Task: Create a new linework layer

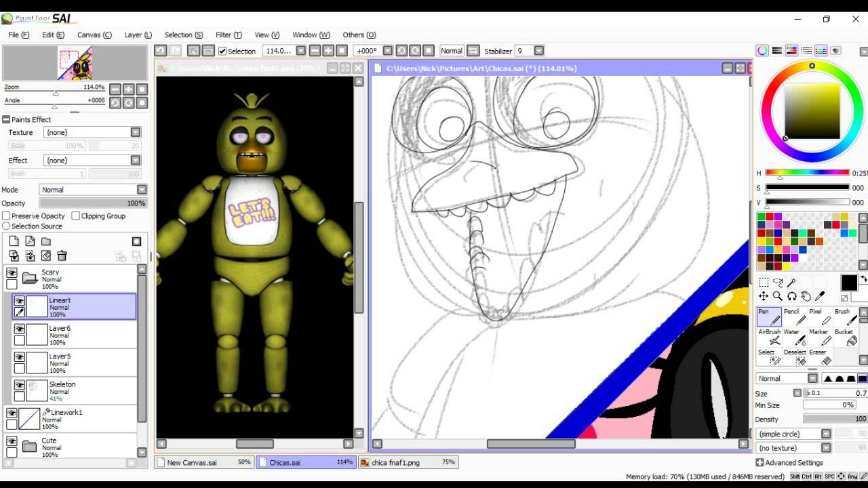Action: click(30, 241)
